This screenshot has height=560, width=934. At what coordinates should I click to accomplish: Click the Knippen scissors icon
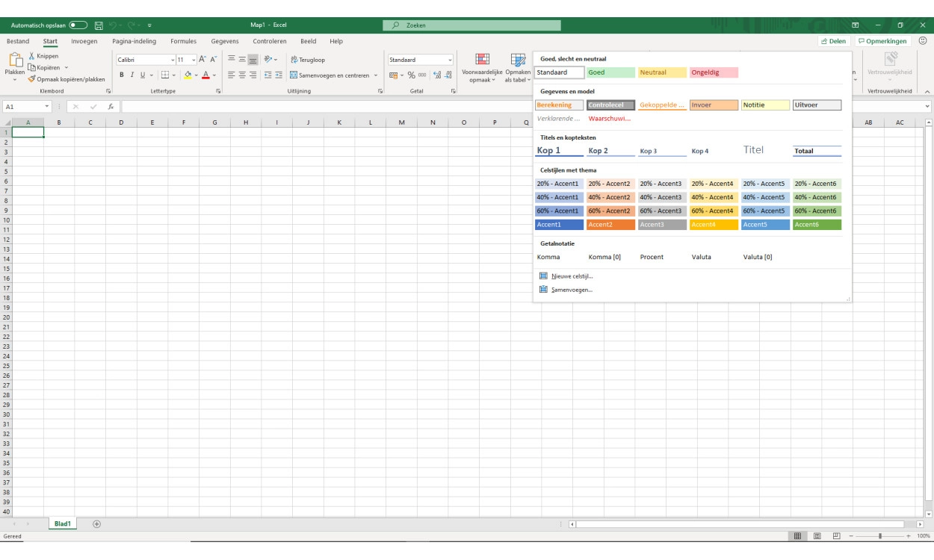point(31,57)
